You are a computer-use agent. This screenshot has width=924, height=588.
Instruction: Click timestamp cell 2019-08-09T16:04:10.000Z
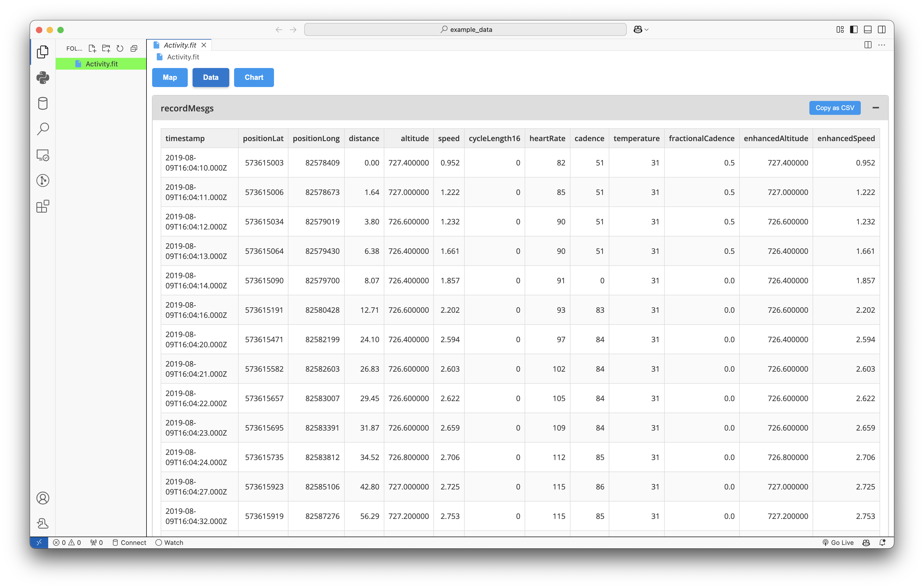(200, 163)
